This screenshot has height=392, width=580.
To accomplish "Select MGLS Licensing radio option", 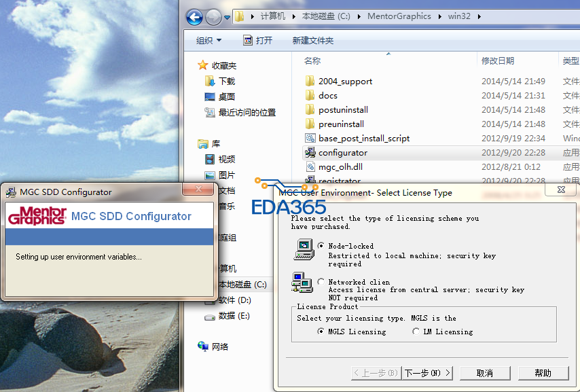I will 321,332.
